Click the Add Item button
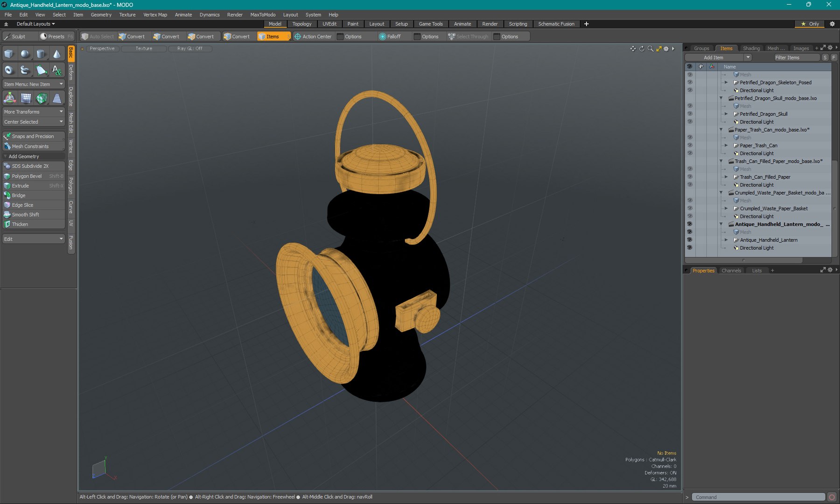Image resolution: width=840 pixels, height=504 pixels. 718,57
